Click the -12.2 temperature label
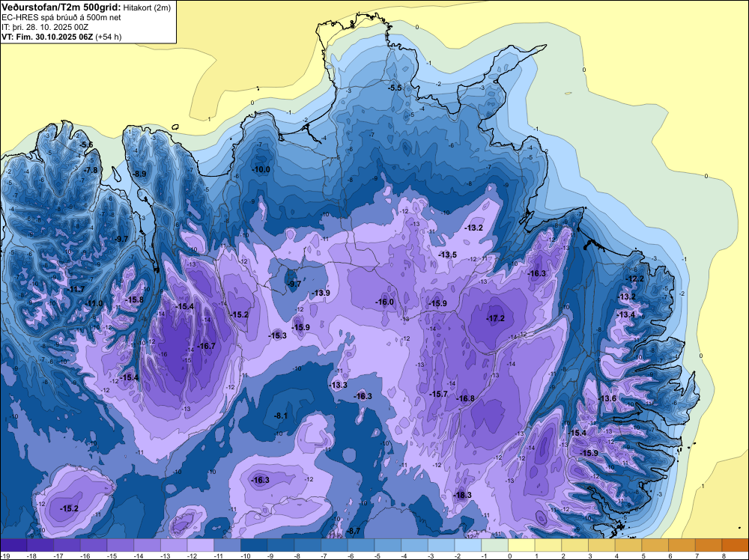The height and width of the screenshot is (560, 749). click(635, 279)
